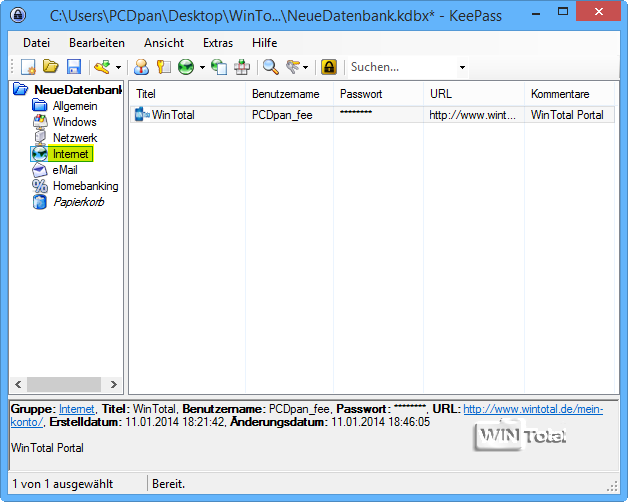This screenshot has width=628, height=502.
Task: Click the Auto-Type toolbar icon
Action: point(242,67)
